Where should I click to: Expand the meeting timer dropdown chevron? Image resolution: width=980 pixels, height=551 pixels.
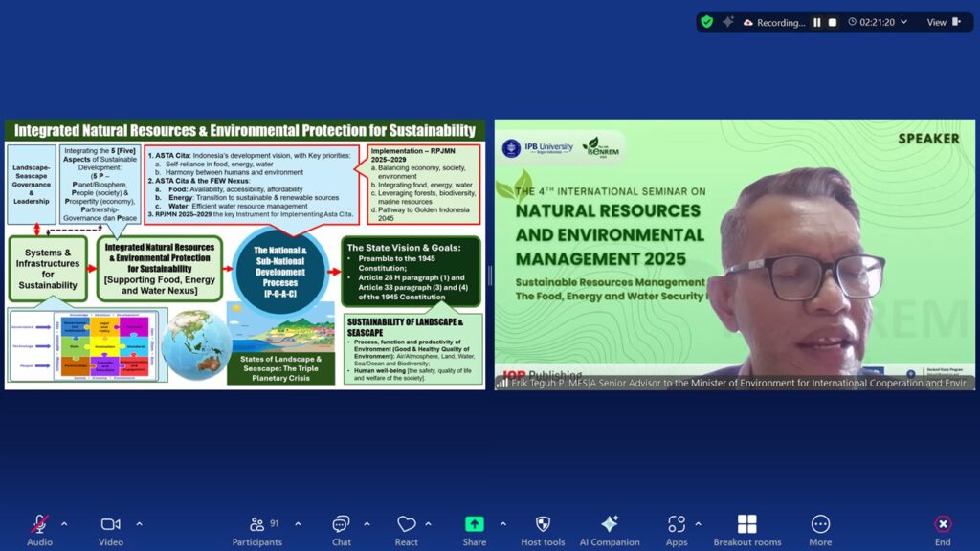coord(905,22)
